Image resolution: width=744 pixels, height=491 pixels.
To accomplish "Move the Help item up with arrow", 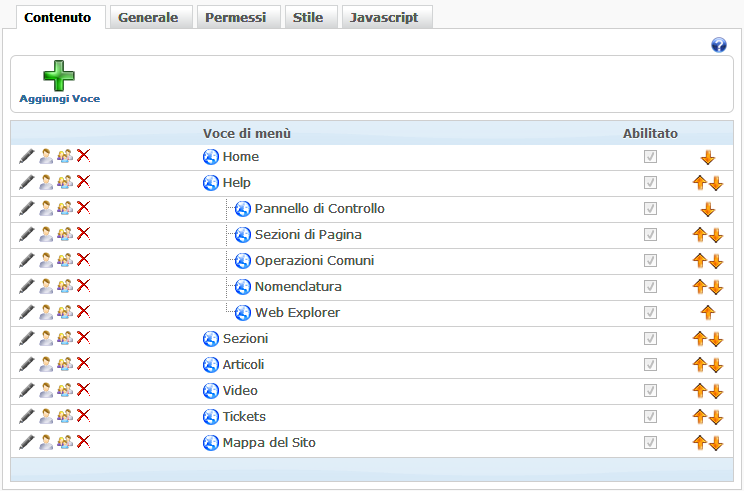I will click(x=699, y=183).
